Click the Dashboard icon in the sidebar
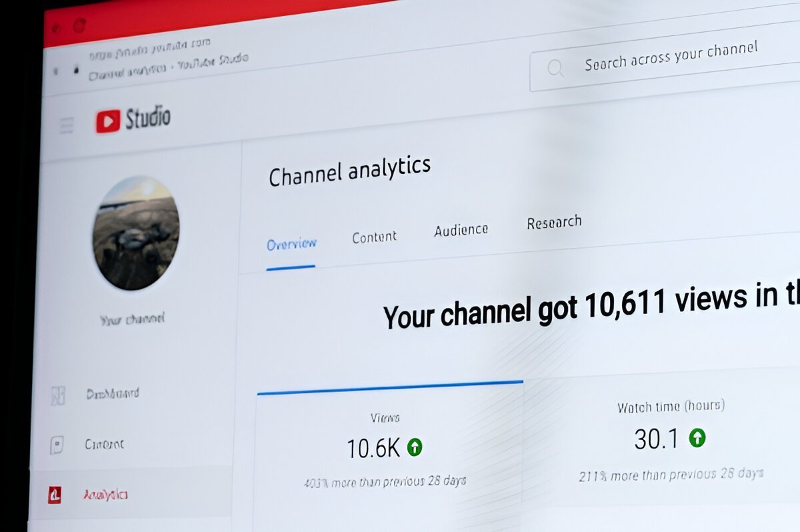The image size is (800, 532). point(59,395)
